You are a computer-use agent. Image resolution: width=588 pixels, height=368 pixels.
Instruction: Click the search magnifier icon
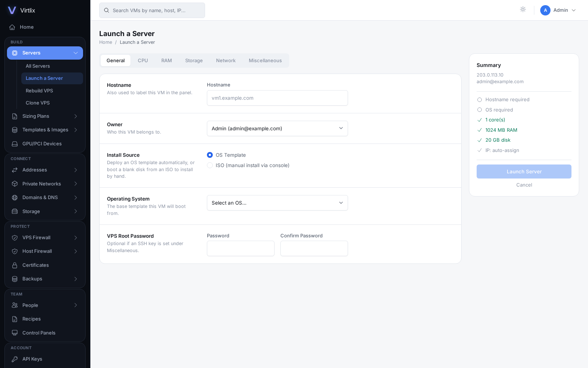(107, 10)
